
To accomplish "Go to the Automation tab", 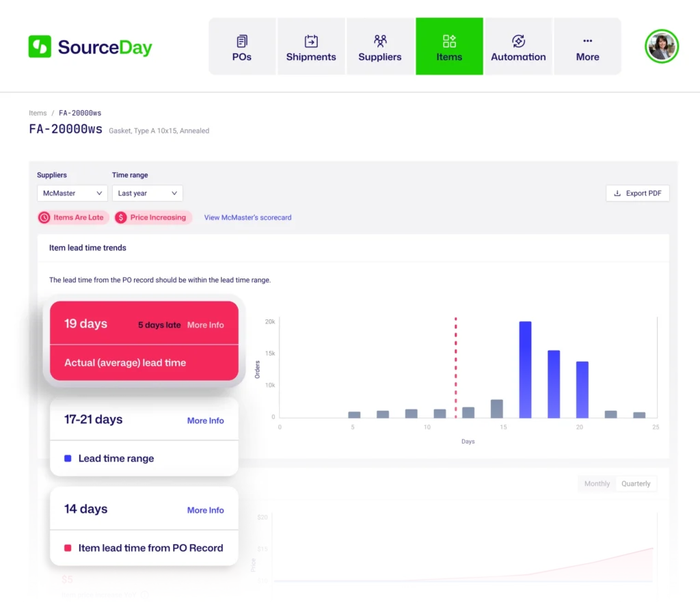I will (518, 46).
